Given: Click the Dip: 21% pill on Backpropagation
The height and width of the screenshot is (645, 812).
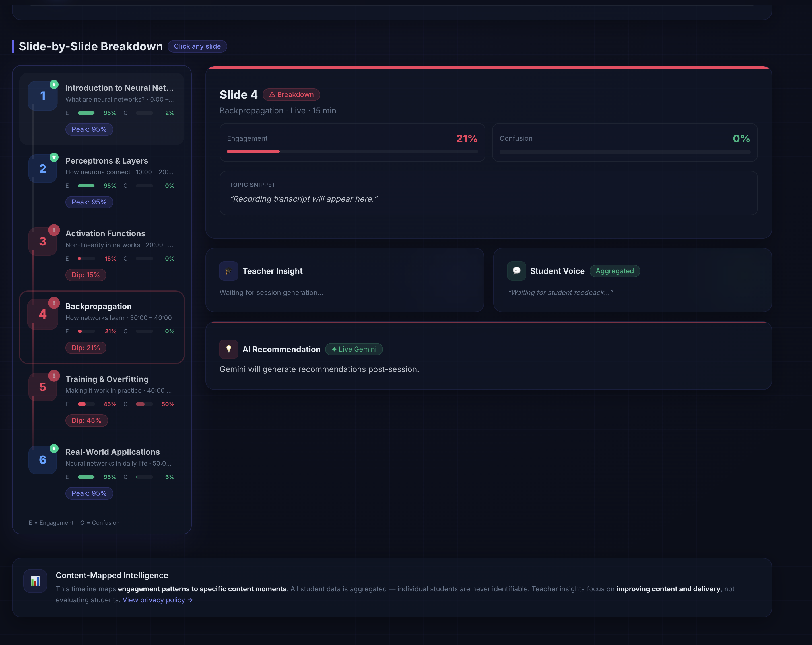Looking at the screenshot, I should (86, 348).
